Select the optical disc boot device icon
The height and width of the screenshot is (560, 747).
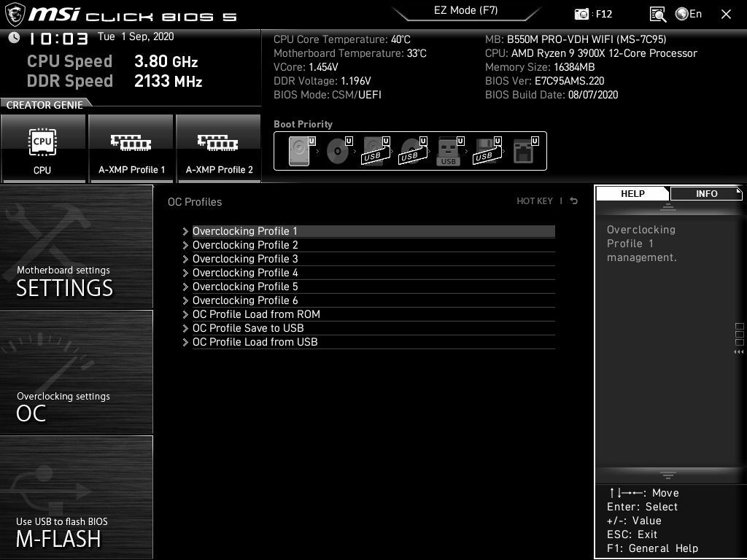(x=338, y=151)
